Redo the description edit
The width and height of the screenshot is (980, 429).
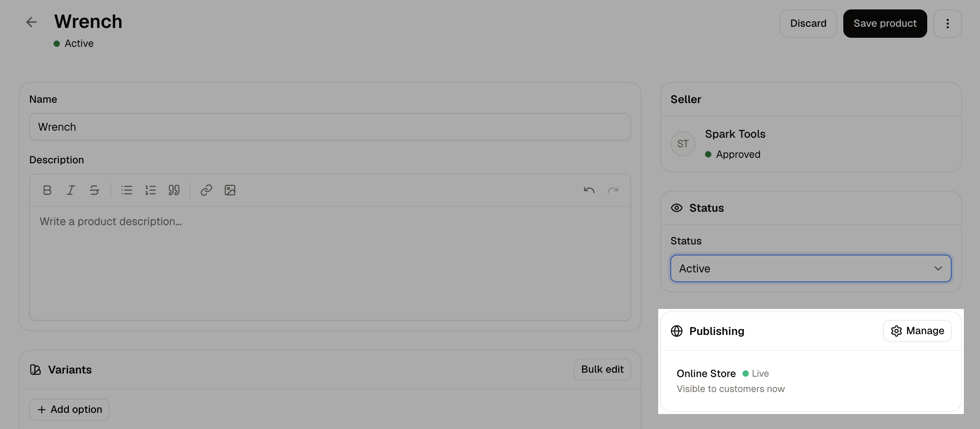pos(613,190)
